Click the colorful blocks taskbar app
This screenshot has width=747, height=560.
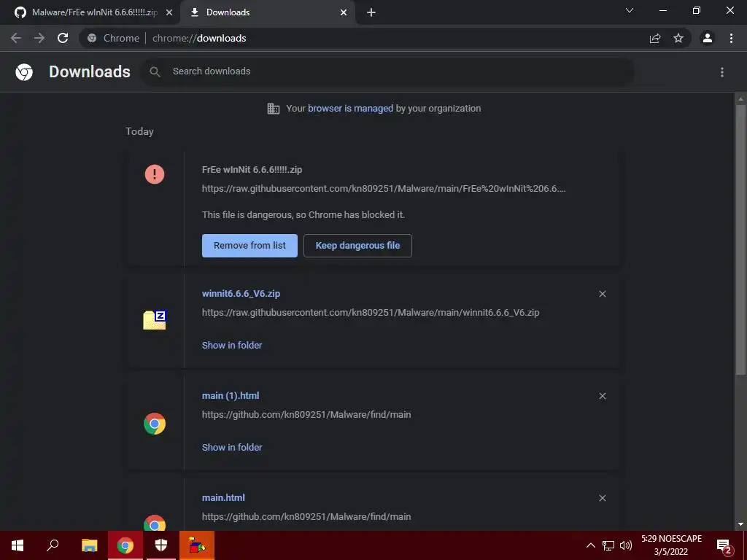tap(197, 545)
